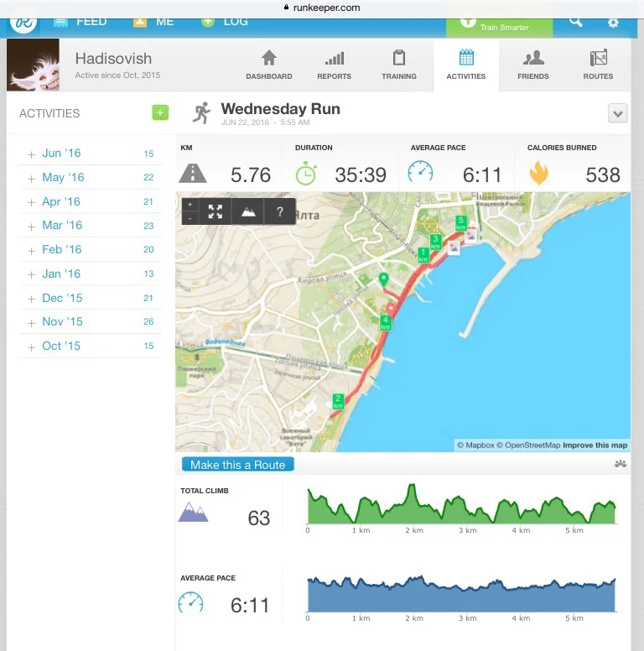The width and height of the screenshot is (644, 651).
Task: Go to the Dashboard tab
Action: point(269,65)
